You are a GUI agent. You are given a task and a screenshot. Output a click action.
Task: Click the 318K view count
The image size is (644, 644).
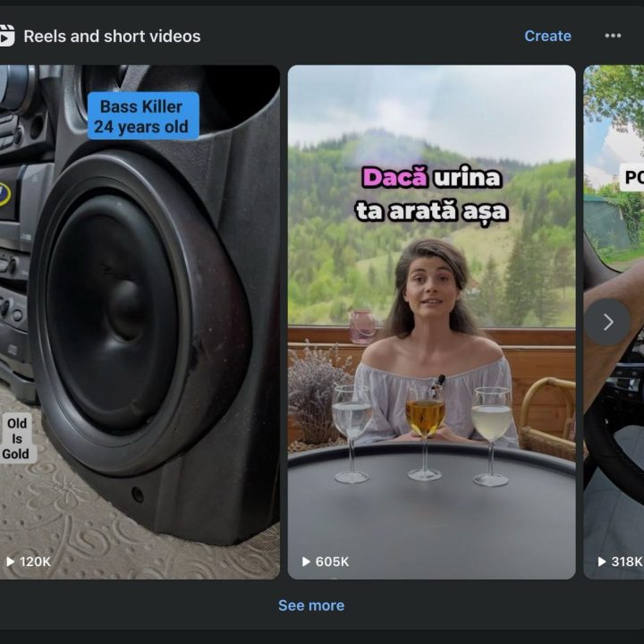tap(626, 562)
